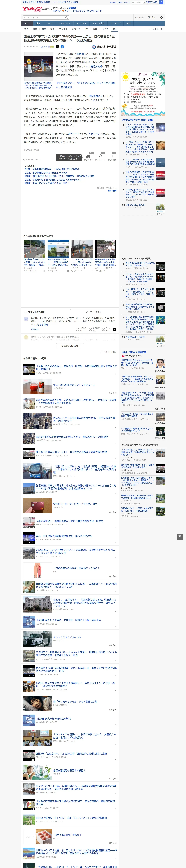
Task: Click 記事に関する報告 report icon
Action: (32, 159)
